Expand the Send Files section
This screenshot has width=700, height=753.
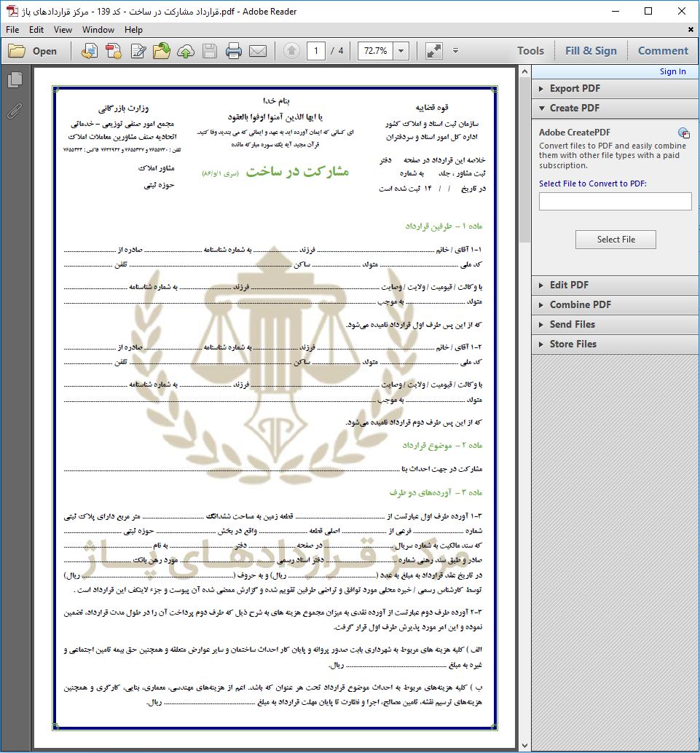coord(572,324)
